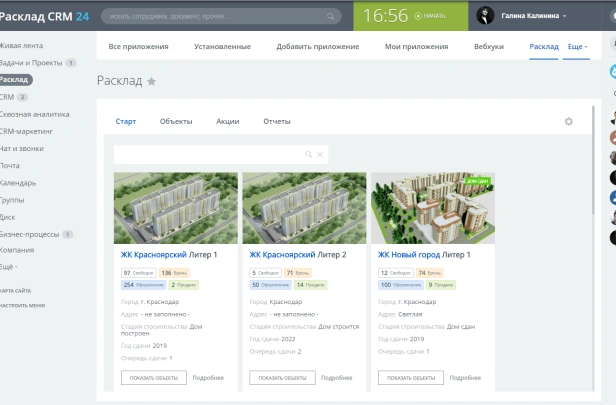Expand the Еще dropdown in the top tabs

point(576,47)
